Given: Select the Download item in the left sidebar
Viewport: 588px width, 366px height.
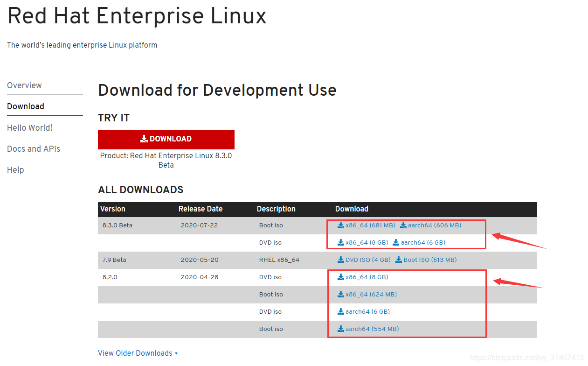Looking at the screenshot, I should [26, 106].
